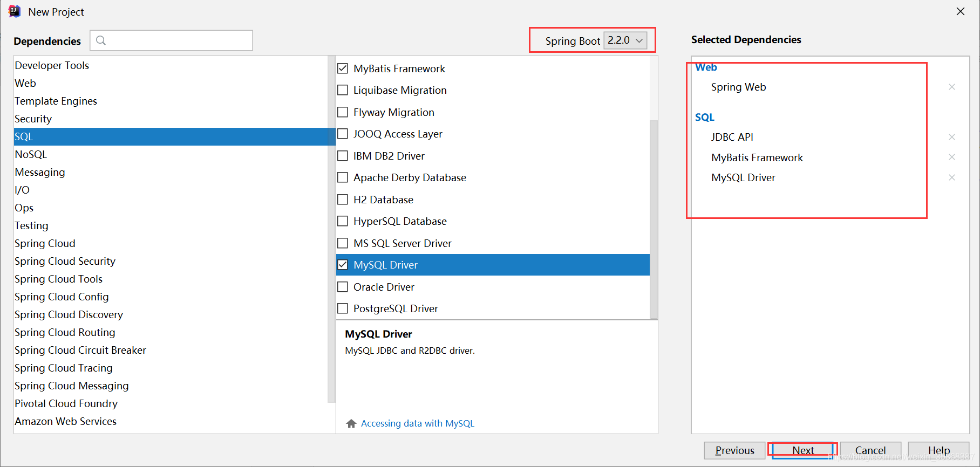Enable Apache Derby Database checkbox

(x=343, y=177)
